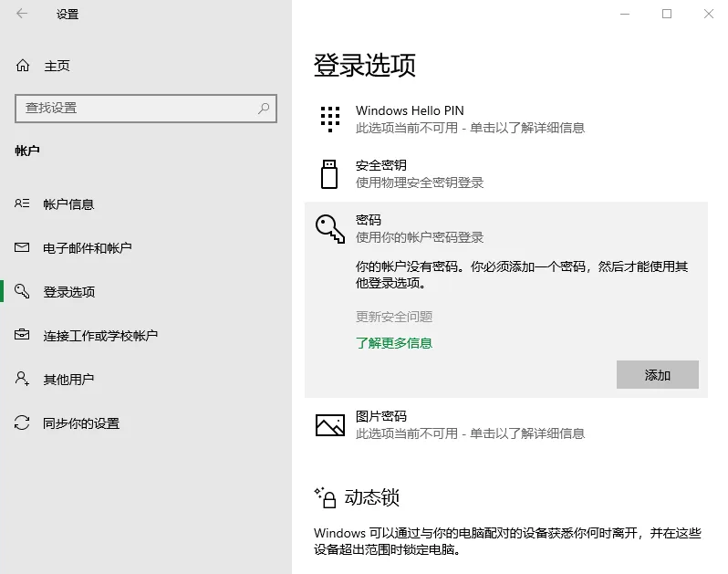Click the envelope icon for 电子邮件和帐户
This screenshot has height=574, width=728.
(x=22, y=247)
